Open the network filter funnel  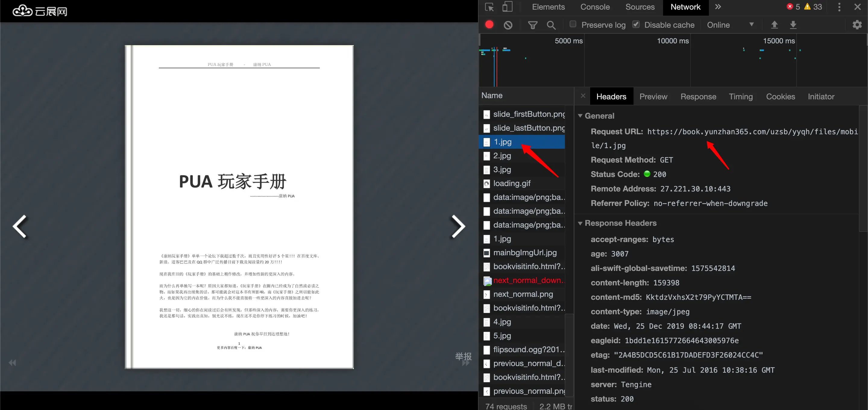532,25
